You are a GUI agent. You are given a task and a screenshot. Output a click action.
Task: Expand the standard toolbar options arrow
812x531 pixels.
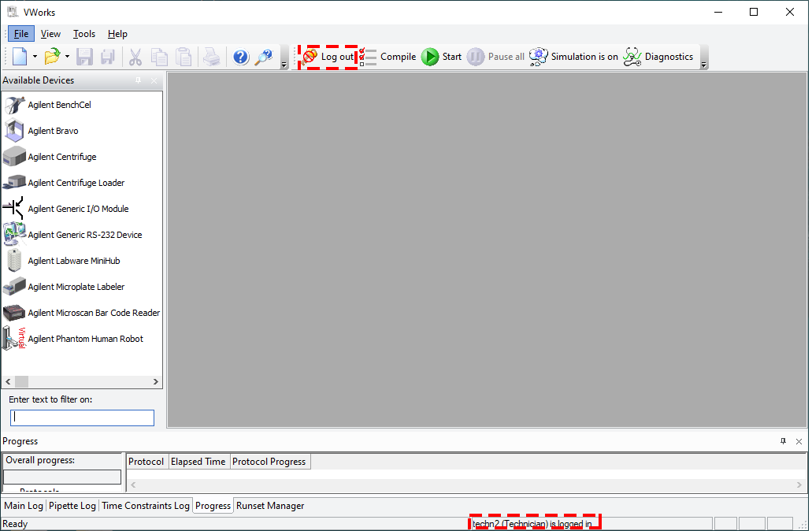coord(284,65)
